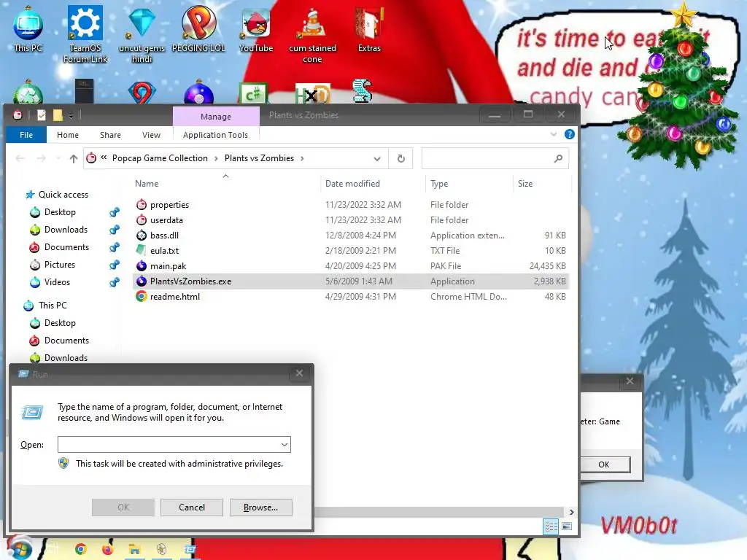Click Properties icon in Quick Access Toolbar
Screen dimensions: 747x560
click(x=42, y=115)
